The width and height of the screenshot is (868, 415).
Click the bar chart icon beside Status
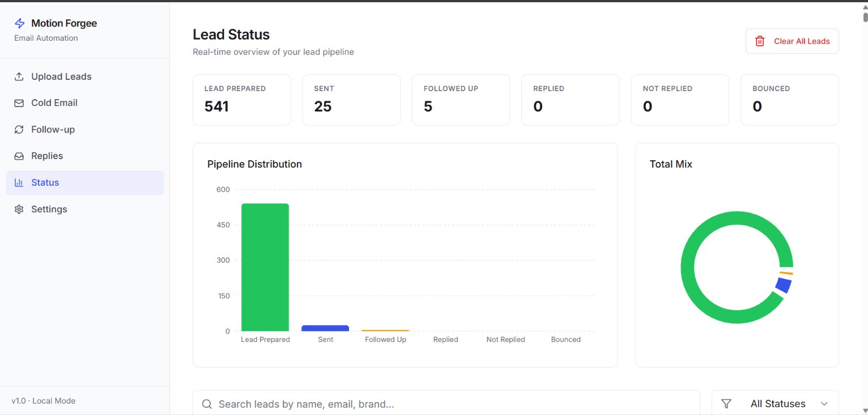click(19, 182)
